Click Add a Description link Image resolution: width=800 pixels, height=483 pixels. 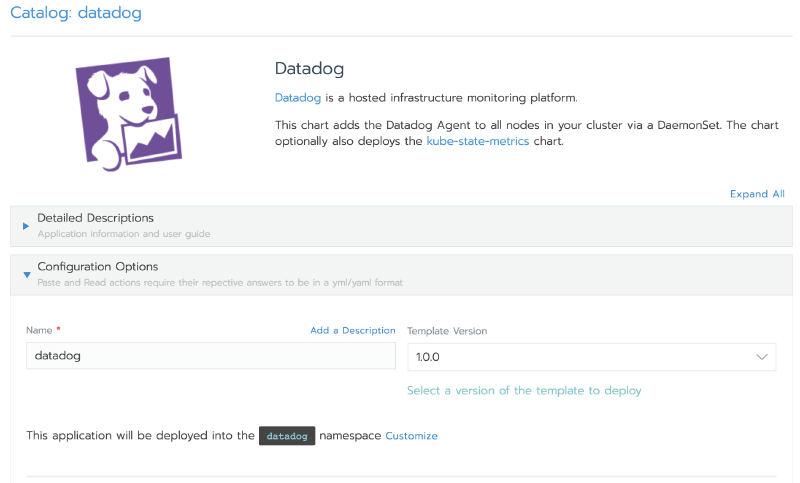click(x=353, y=330)
